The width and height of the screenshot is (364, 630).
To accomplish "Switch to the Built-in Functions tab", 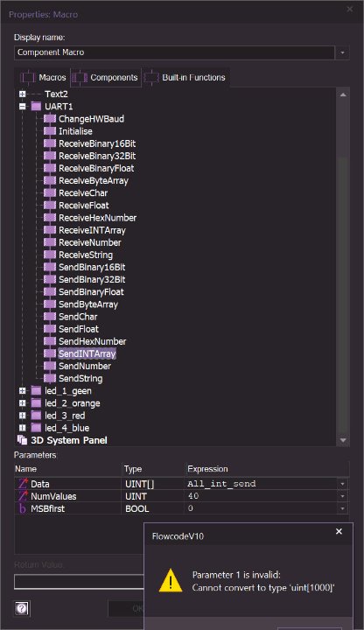I will (185, 78).
